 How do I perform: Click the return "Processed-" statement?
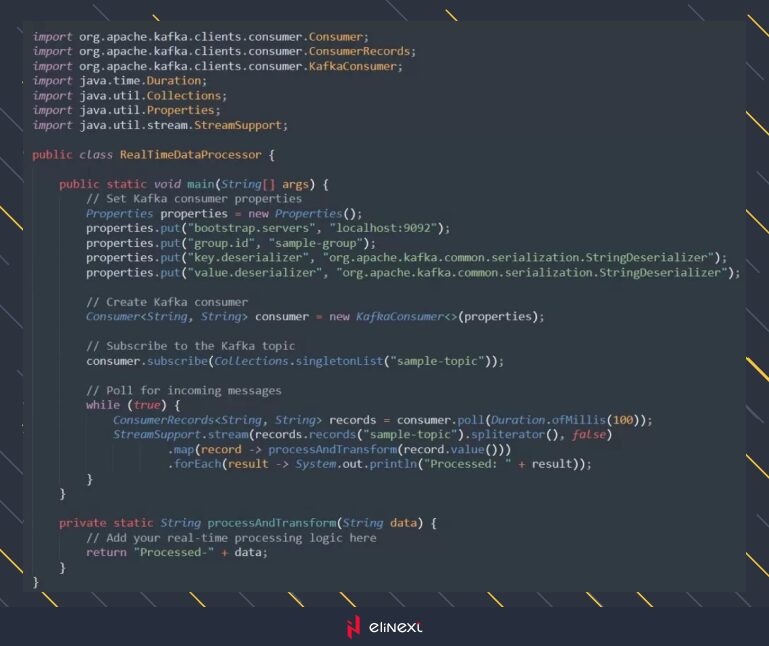pos(177,552)
